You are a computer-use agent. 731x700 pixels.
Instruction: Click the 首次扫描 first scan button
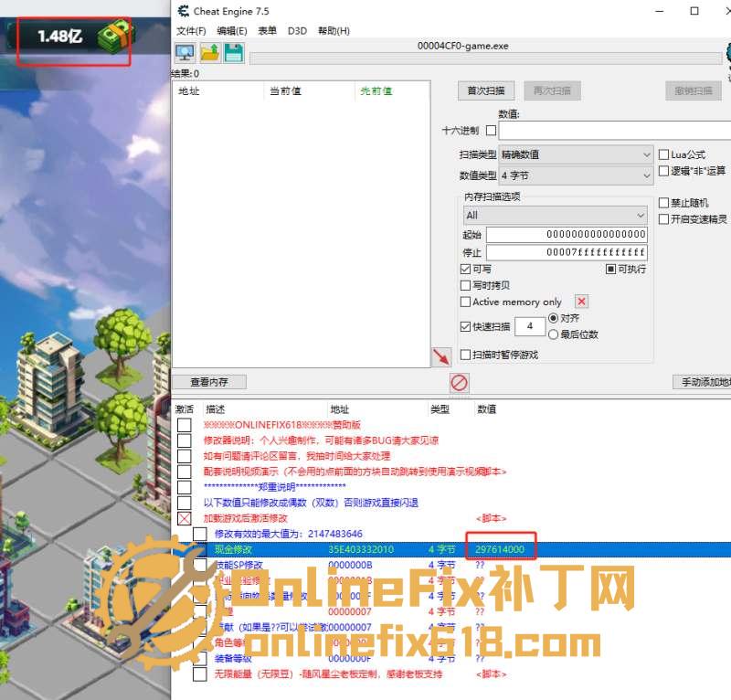coord(485,90)
